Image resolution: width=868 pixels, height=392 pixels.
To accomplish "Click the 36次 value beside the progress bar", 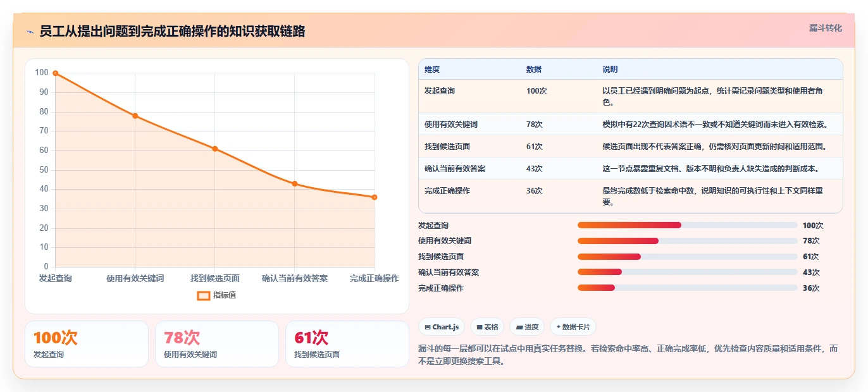I will click(811, 288).
